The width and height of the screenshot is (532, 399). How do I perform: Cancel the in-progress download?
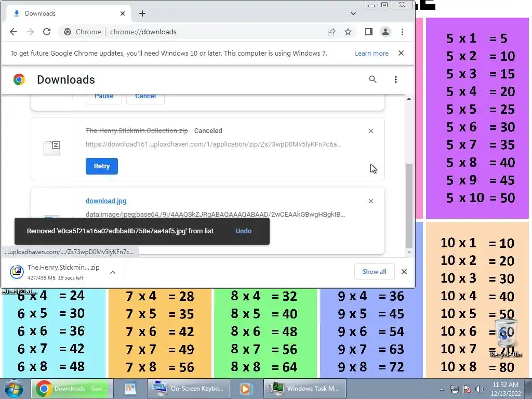(x=145, y=97)
